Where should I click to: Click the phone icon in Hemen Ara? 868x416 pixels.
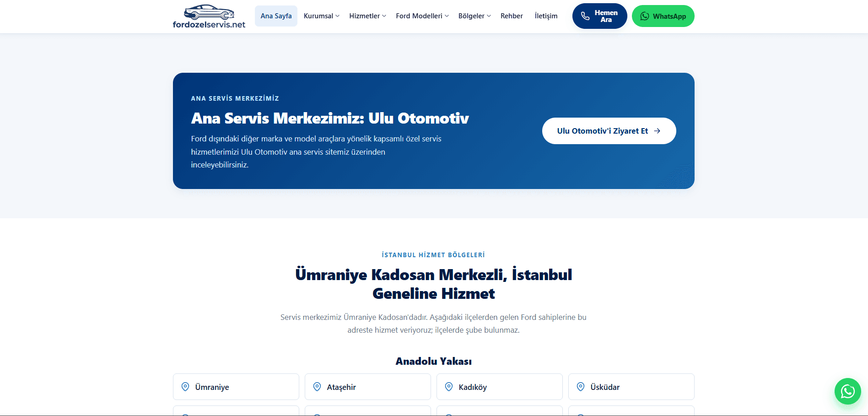(585, 16)
